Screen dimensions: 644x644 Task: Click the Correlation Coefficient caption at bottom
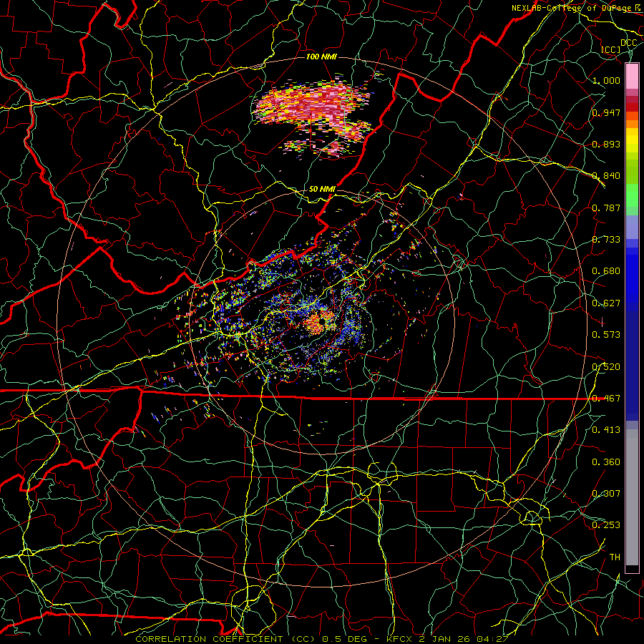coord(322,639)
